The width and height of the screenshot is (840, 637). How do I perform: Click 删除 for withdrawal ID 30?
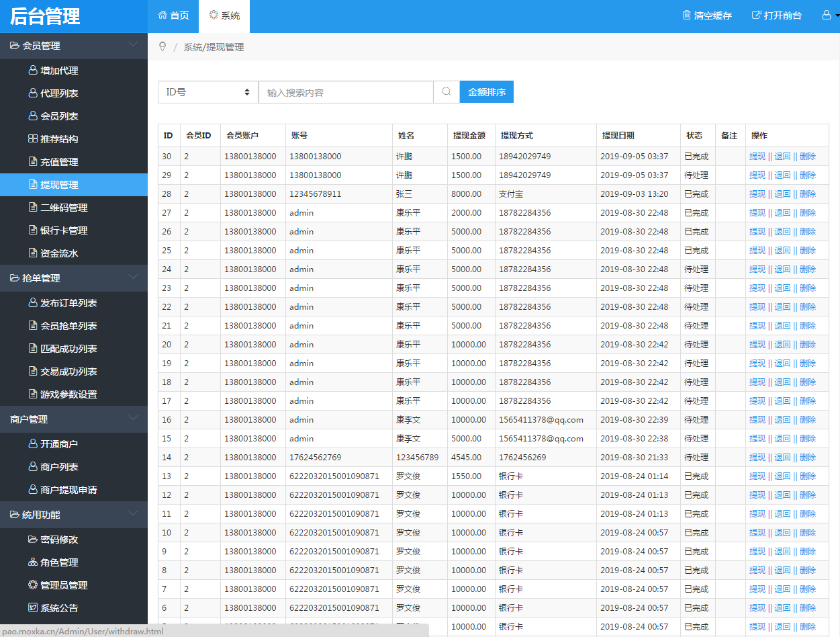[x=808, y=157]
